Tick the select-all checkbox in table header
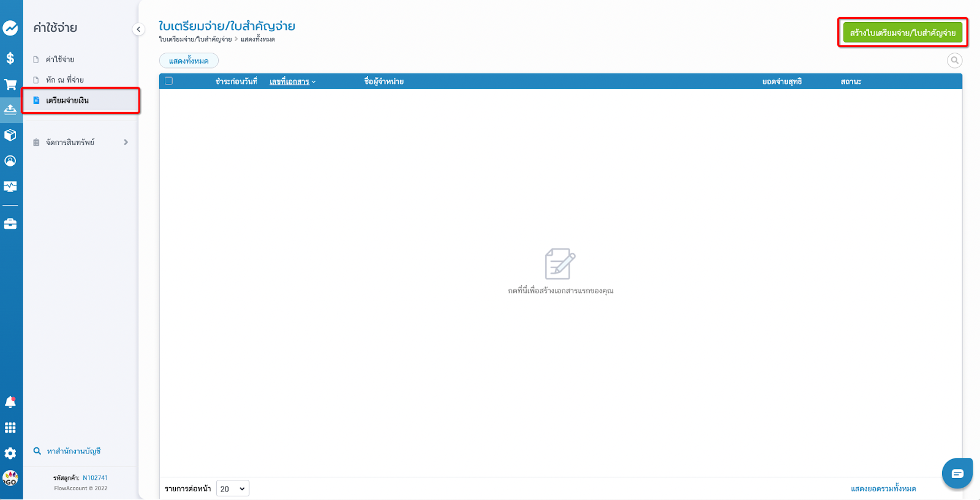The height and width of the screenshot is (500, 980). tap(169, 81)
